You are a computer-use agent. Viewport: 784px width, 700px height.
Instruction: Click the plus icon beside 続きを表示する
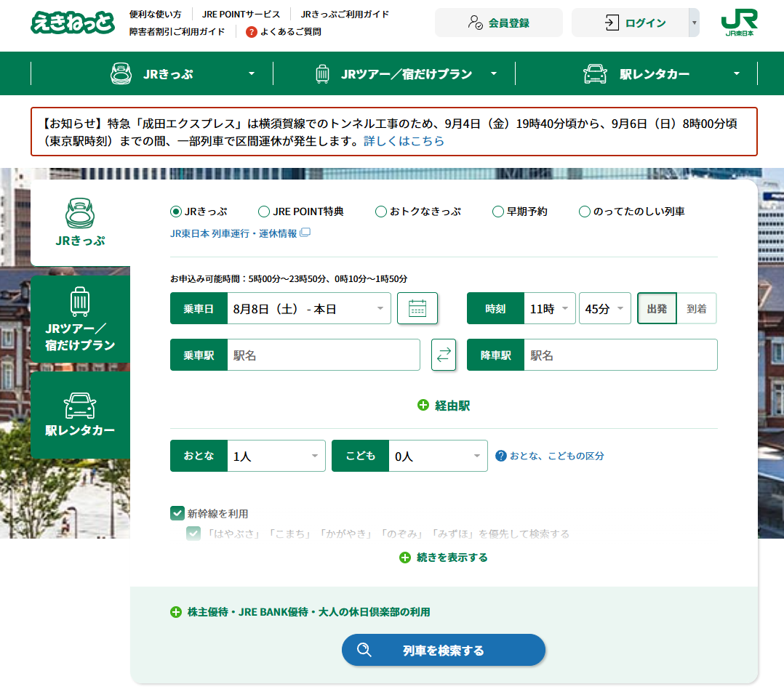tap(405, 558)
